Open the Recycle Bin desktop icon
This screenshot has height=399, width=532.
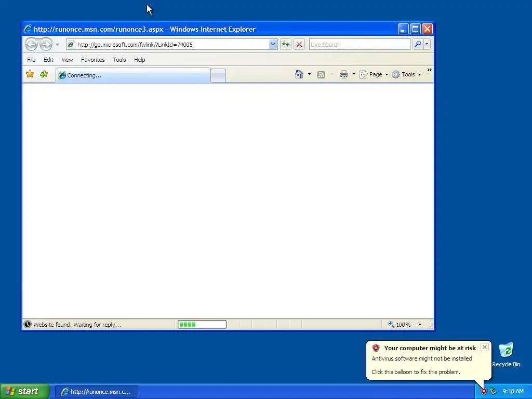(x=506, y=355)
